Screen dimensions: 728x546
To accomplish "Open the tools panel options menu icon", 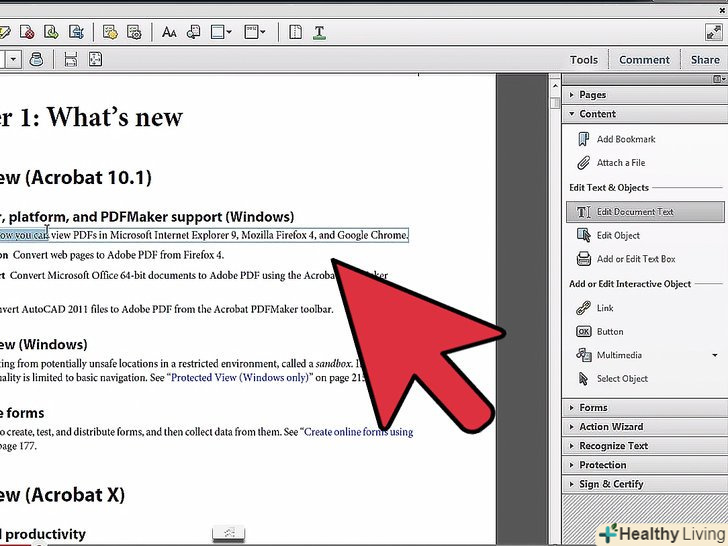I will click(719, 79).
